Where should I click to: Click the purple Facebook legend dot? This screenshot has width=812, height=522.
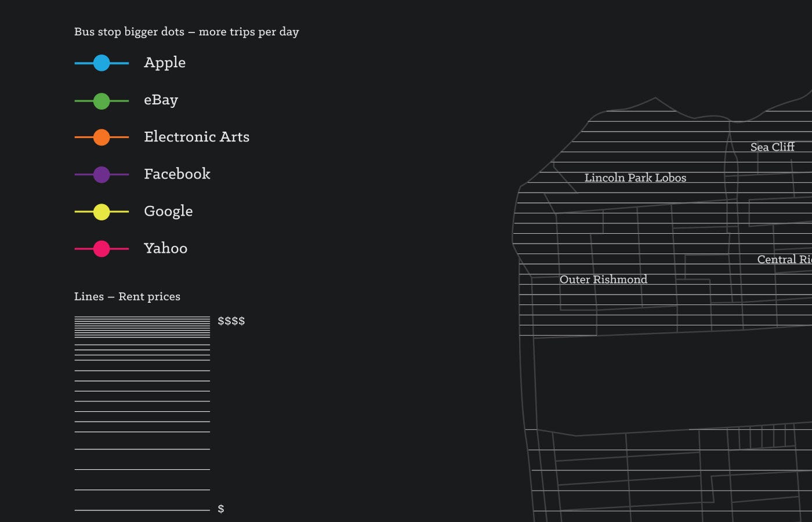point(101,174)
